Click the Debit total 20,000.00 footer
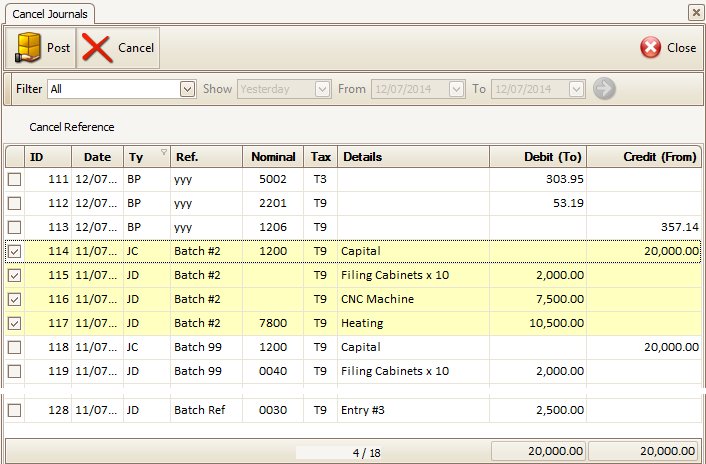Image resolution: width=706 pixels, height=464 pixels. (539, 451)
